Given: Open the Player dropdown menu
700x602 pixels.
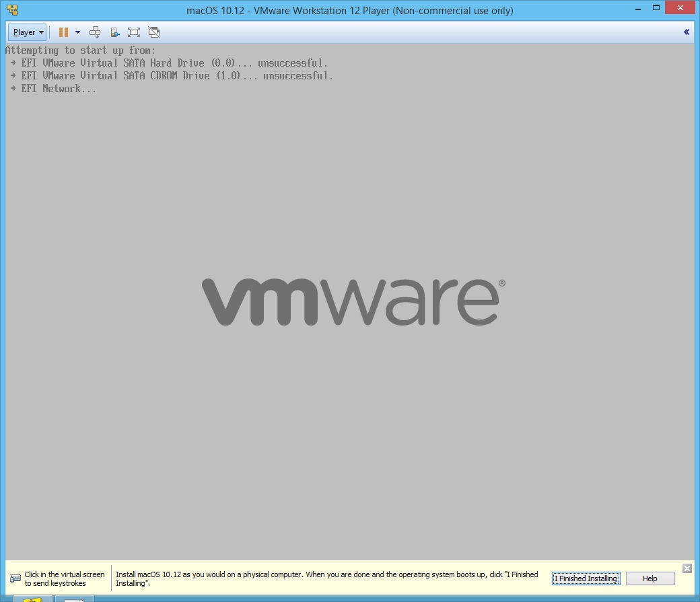Looking at the screenshot, I should point(27,32).
